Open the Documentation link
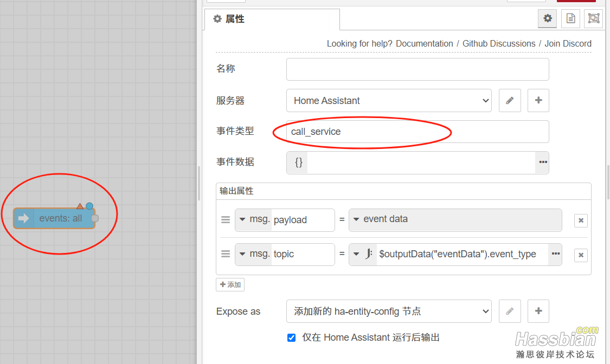Viewport: 610px width, 364px height. click(425, 43)
